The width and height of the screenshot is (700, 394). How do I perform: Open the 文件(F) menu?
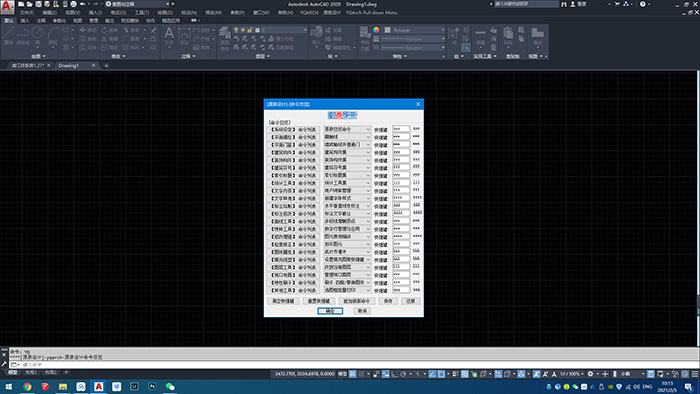pyautogui.click(x=27, y=12)
